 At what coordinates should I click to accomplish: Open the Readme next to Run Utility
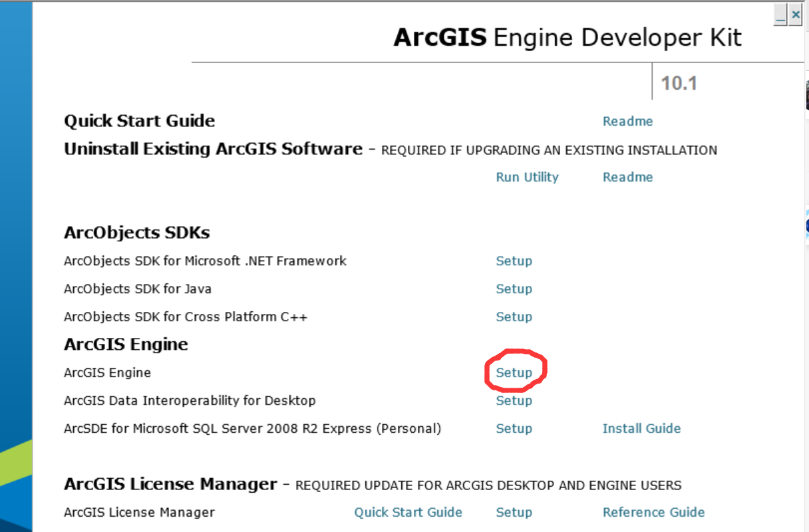coord(627,177)
